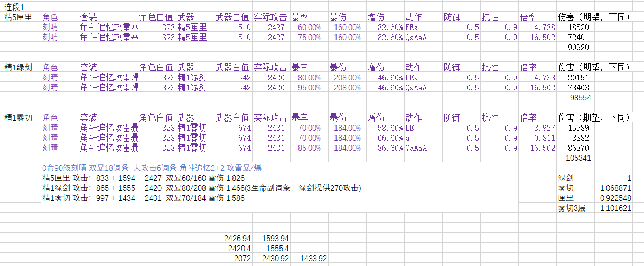Click the cell containing 2072
Screen dimensions: 644x266
coord(241,259)
